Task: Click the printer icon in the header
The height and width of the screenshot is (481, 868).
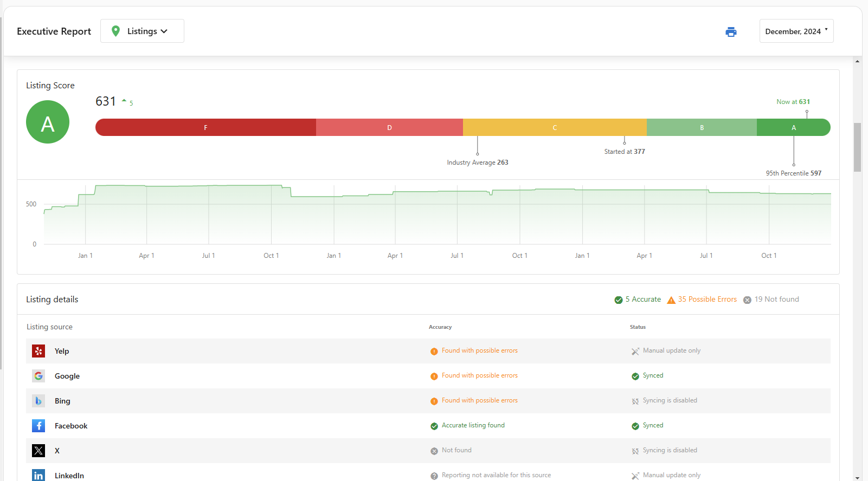Action: point(731,31)
